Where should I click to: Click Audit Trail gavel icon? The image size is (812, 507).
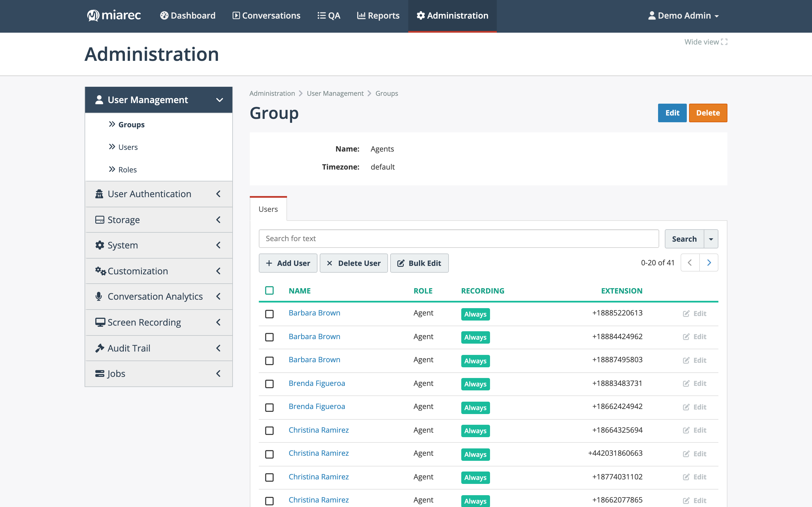click(100, 348)
